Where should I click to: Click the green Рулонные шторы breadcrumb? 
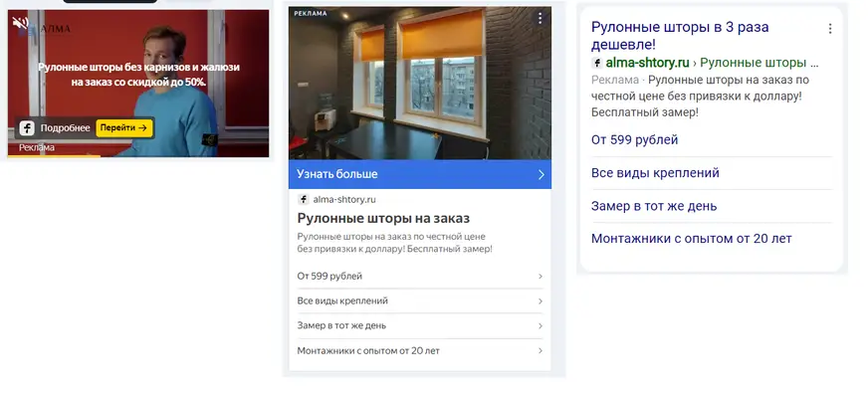(759, 63)
